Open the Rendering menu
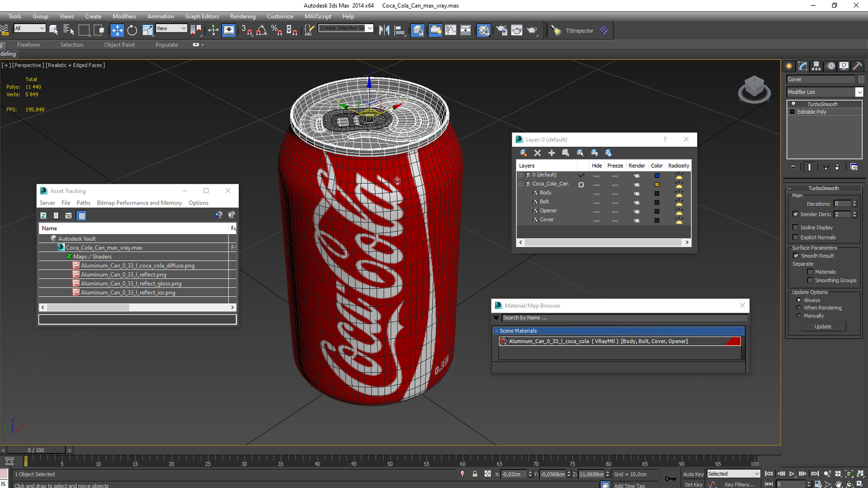Image resolution: width=868 pixels, height=488 pixels. click(242, 16)
